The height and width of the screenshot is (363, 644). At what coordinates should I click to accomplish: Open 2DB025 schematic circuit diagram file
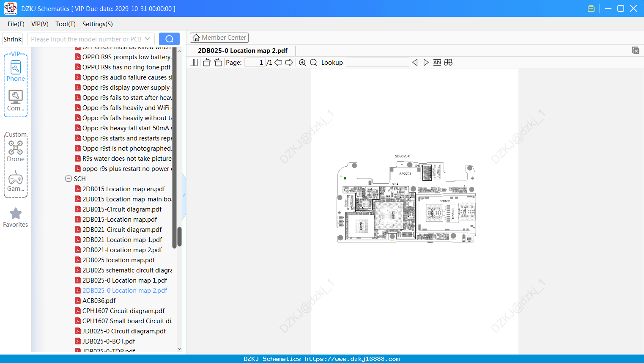(x=127, y=270)
